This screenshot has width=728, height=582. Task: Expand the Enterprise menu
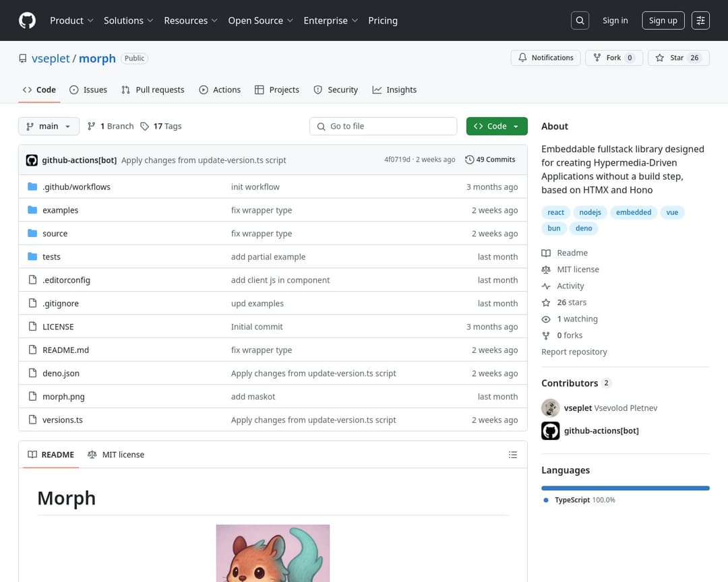(330, 20)
